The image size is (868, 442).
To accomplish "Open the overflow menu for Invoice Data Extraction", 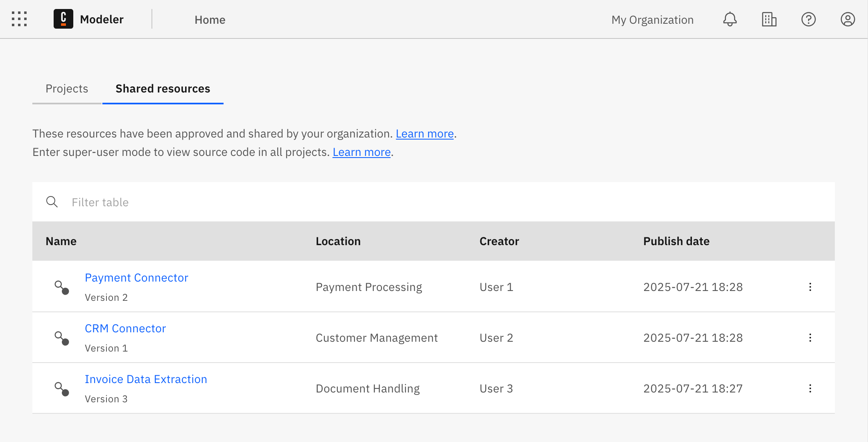I will pyautogui.click(x=810, y=388).
